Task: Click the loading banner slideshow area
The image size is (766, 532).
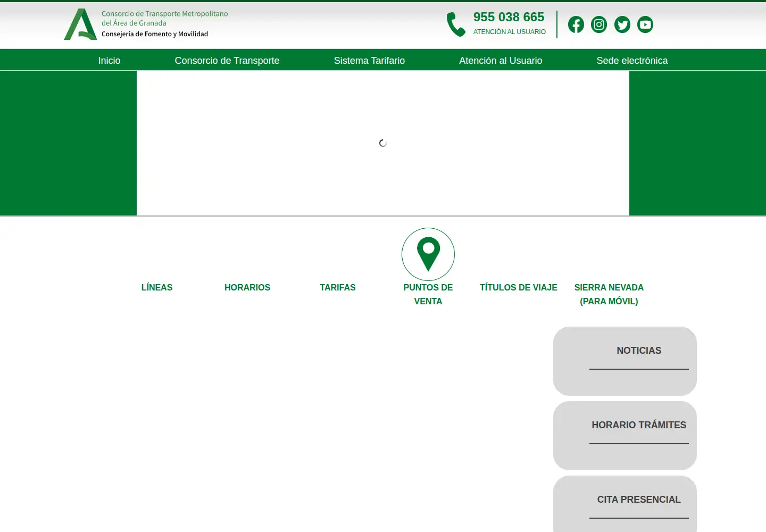Action: tap(383, 143)
